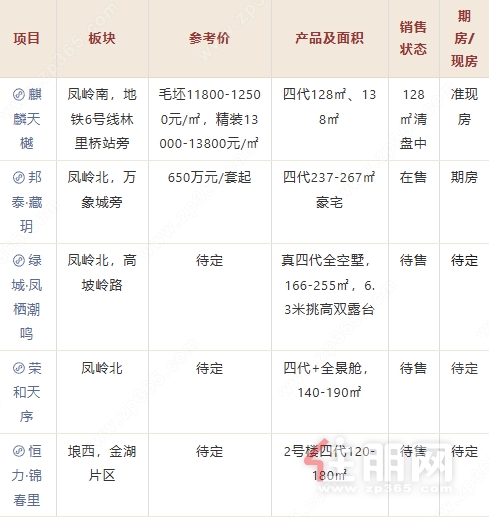Click the 参考价 column header
This screenshot has height=517, width=489.
209,38
